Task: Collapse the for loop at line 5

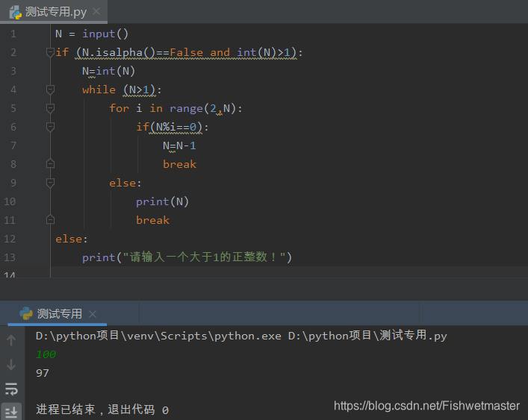Action: click(50, 108)
